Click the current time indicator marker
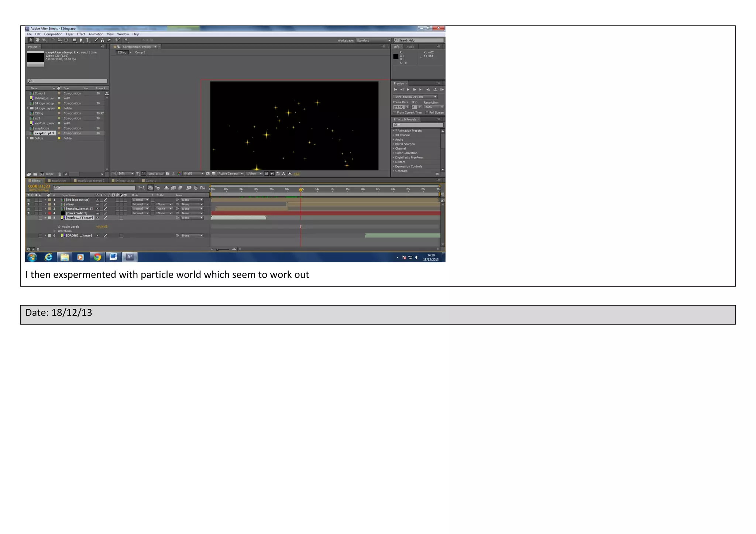This screenshot has width=756, height=534. coord(301,189)
